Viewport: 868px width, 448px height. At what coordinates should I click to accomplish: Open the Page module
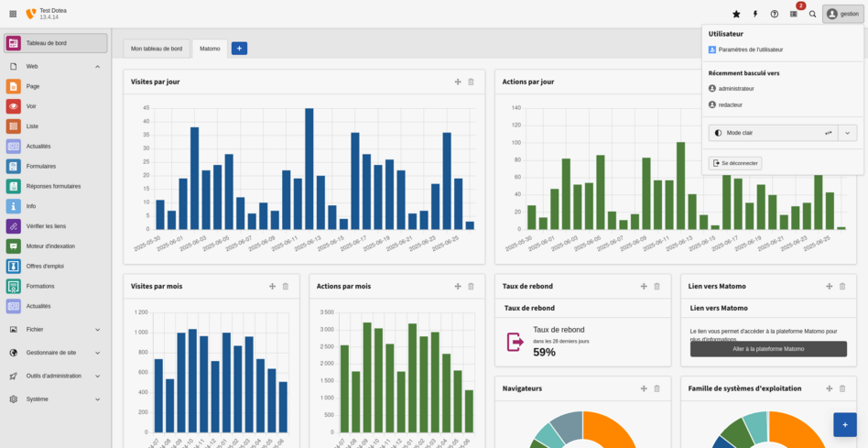click(x=55, y=86)
